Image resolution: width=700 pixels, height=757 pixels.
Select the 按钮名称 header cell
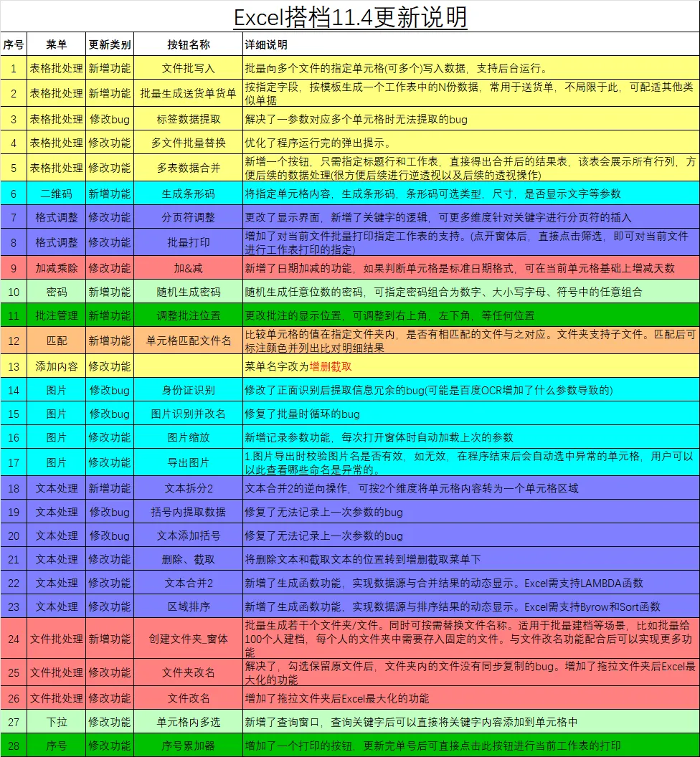[x=189, y=44]
